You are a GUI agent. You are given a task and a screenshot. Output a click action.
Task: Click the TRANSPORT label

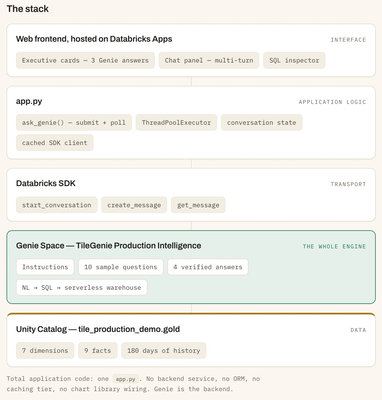[x=348, y=184]
